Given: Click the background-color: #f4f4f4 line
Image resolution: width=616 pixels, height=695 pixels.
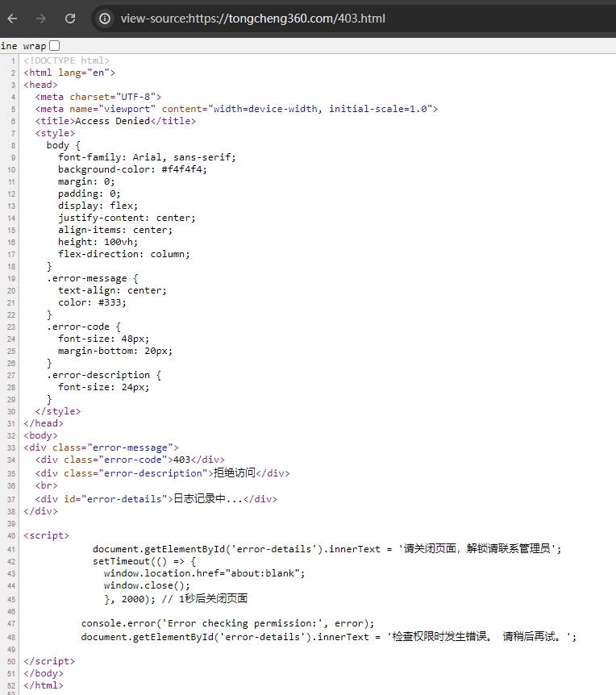Looking at the screenshot, I should 132,169.
